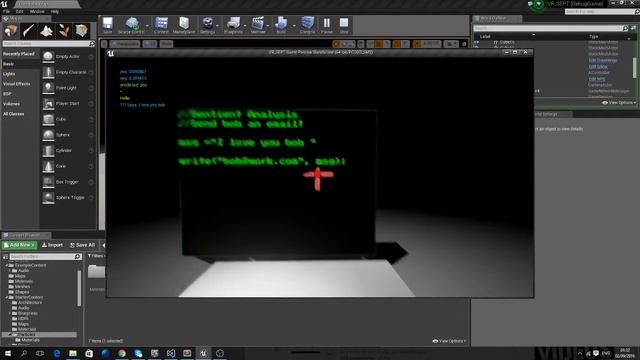Open the Add New dropdown

(19, 245)
